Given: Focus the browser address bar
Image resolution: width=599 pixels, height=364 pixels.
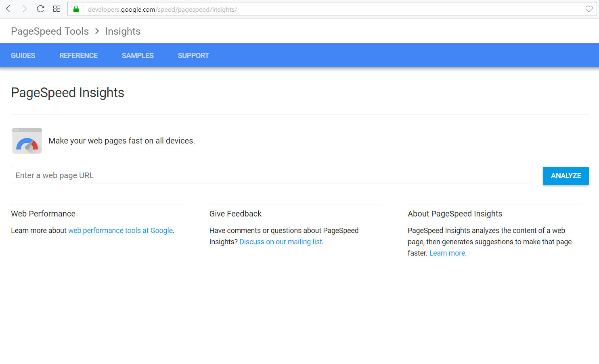Looking at the screenshot, I should point(332,9).
